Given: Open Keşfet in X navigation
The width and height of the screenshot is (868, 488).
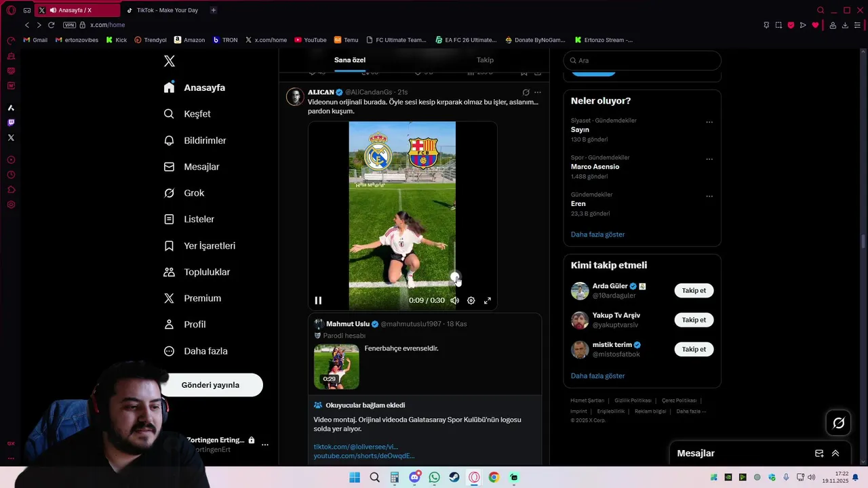Looking at the screenshot, I should pos(188,114).
